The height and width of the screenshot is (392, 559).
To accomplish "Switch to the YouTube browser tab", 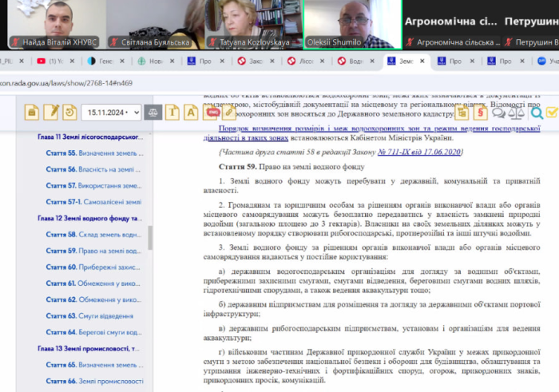I will [51, 61].
